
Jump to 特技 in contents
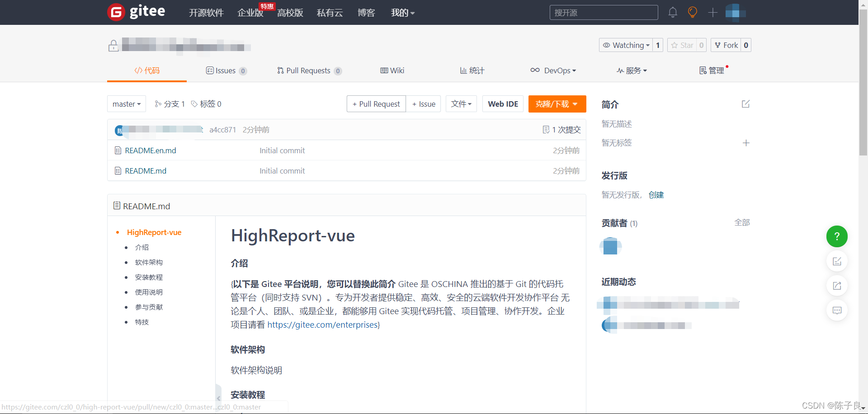tap(142, 322)
